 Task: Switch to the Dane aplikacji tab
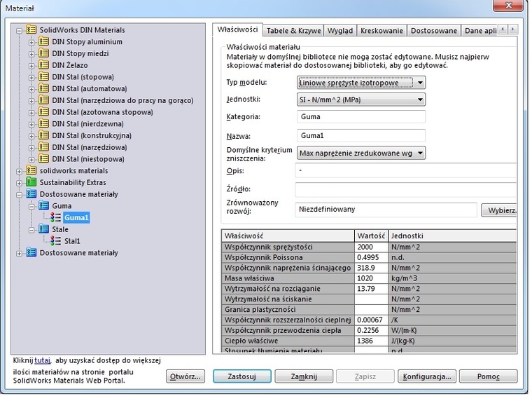(x=479, y=31)
